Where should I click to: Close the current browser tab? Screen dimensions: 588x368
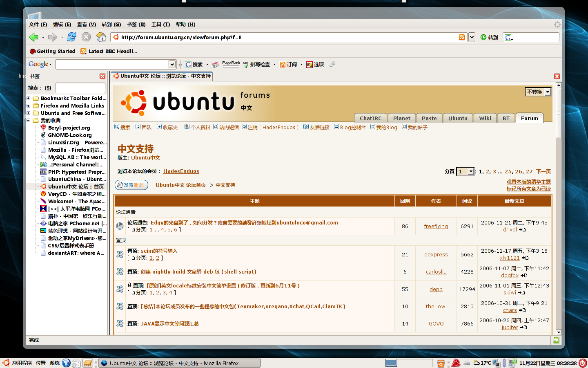click(557, 76)
